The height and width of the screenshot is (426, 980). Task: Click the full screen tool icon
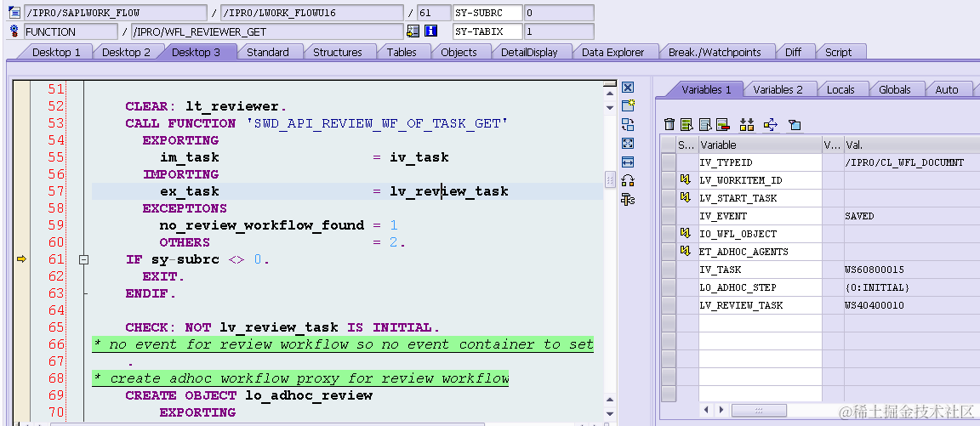pyautogui.click(x=628, y=143)
